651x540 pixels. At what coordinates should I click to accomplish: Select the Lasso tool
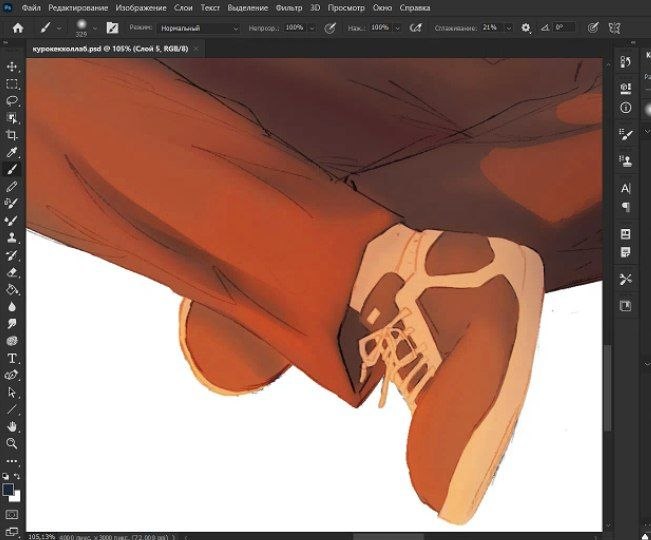pos(12,101)
